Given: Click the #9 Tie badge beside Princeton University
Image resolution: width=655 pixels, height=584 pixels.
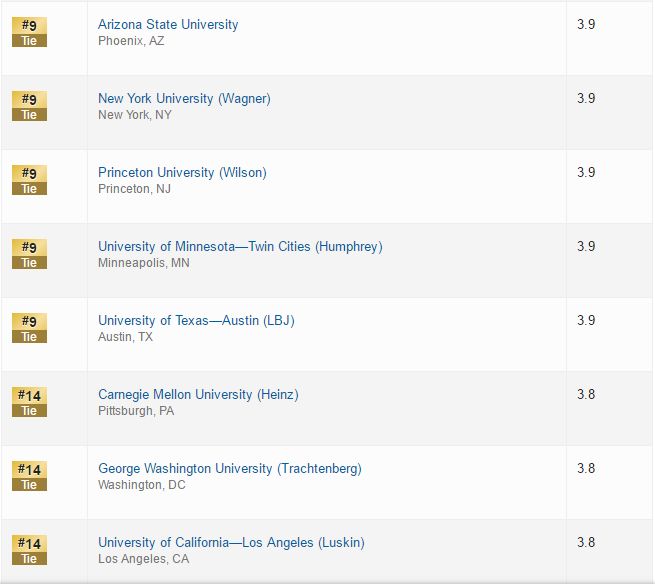Looking at the screenshot, I should click(29, 180).
